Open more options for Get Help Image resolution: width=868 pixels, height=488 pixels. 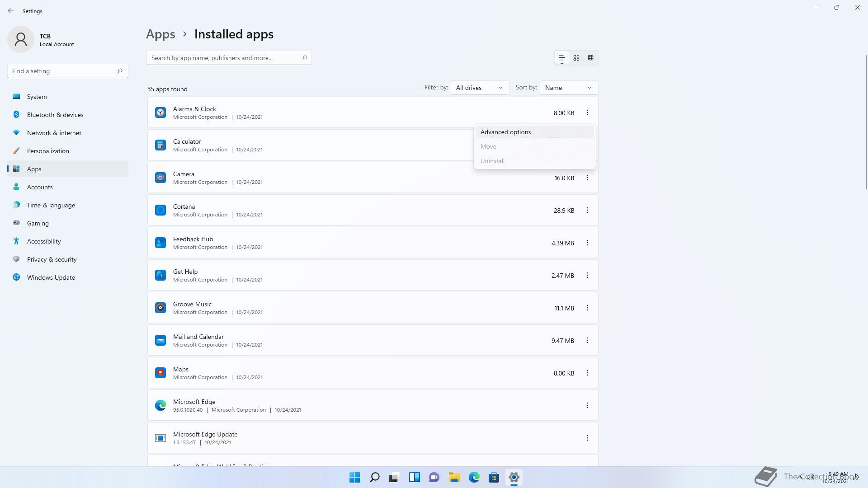(x=587, y=275)
